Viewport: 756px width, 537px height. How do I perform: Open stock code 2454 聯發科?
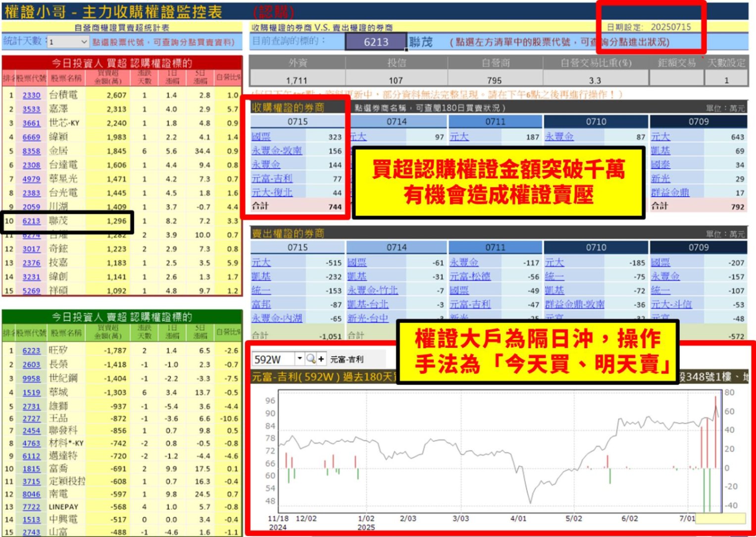point(31,431)
